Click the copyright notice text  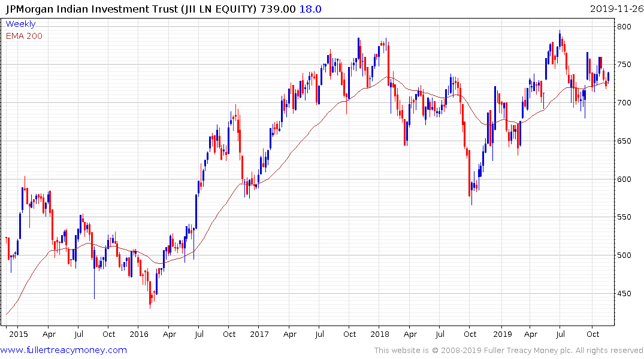(x=509, y=351)
